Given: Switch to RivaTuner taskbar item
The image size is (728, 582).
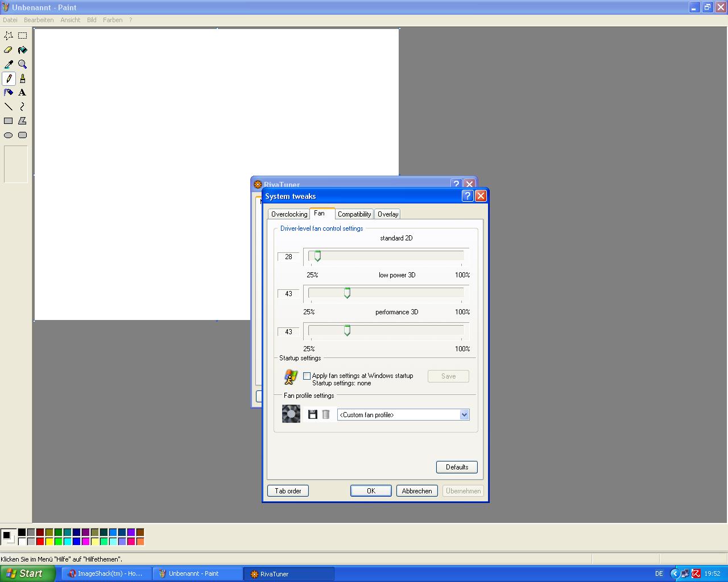Looking at the screenshot, I should (x=289, y=573).
